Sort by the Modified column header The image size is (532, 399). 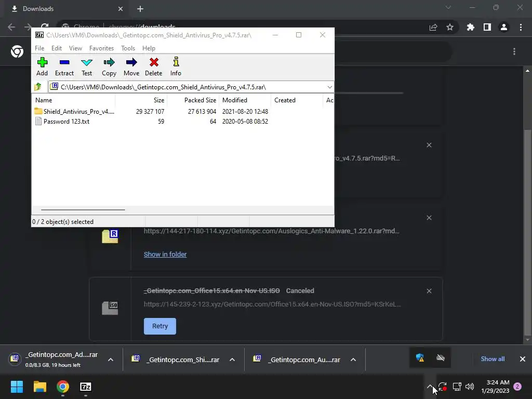click(245, 100)
